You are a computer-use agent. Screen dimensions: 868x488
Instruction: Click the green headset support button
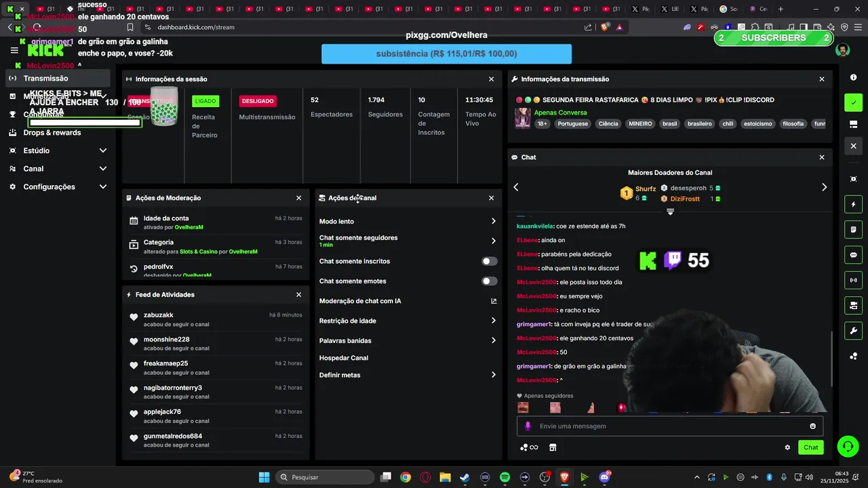[848, 446]
